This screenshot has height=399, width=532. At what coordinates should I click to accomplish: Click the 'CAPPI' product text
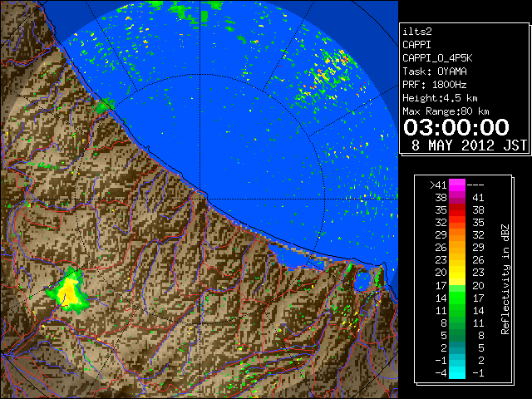[416, 45]
